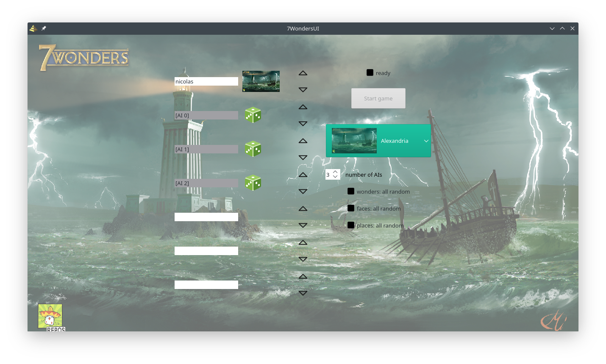Viewport: 606px width, 364px height.
Task: Click the down arrow for the fifth player slot
Action: [x=303, y=225]
